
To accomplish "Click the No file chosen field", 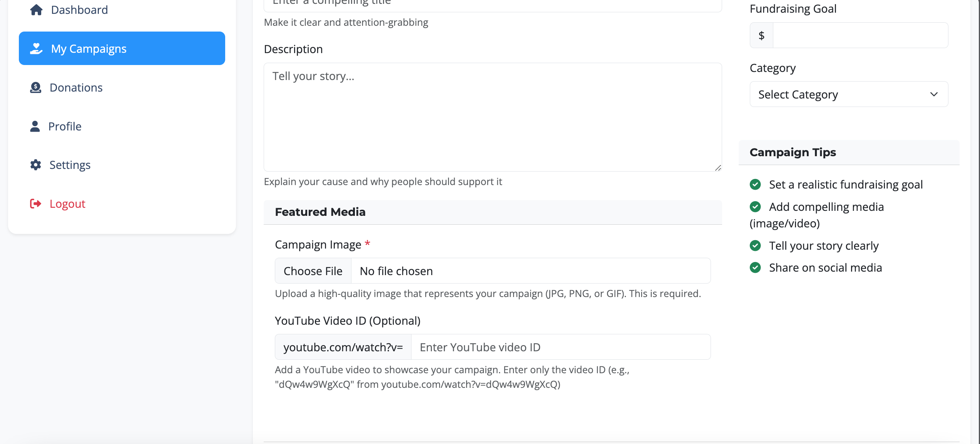I will [x=530, y=271].
